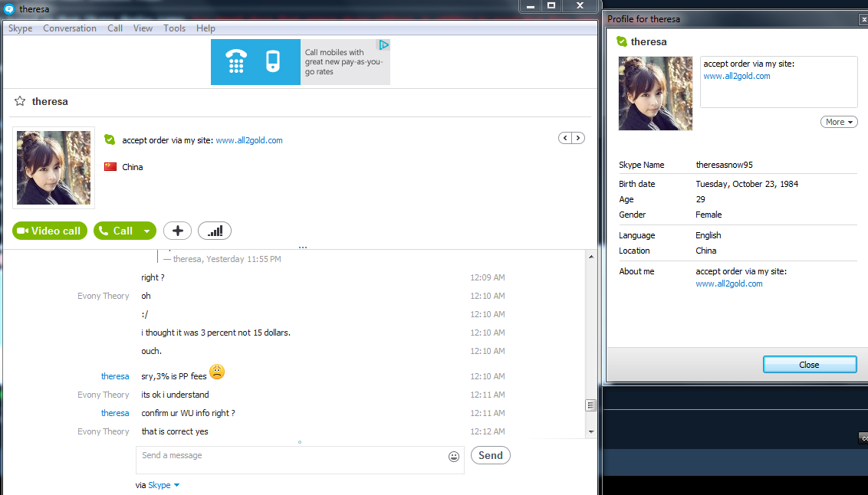868x495 pixels.
Task: Click the three-dot splitter handle above the chat
Action: pos(303,247)
